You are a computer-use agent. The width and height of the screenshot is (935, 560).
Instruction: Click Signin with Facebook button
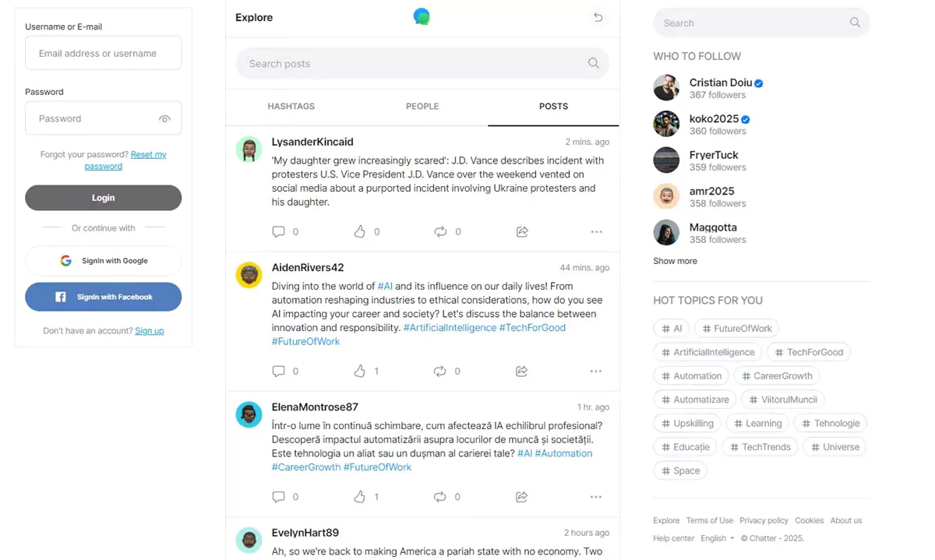pyautogui.click(x=104, y=297)
